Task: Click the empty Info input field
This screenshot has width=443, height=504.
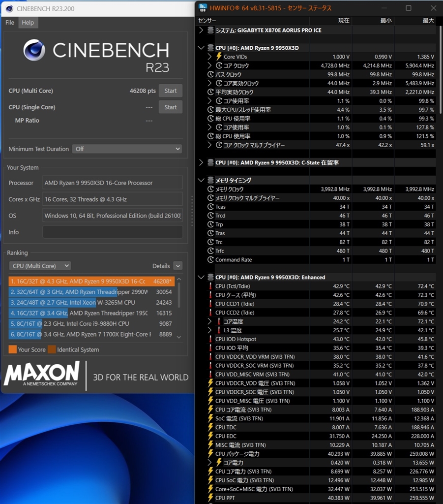Action: (112, 232)
